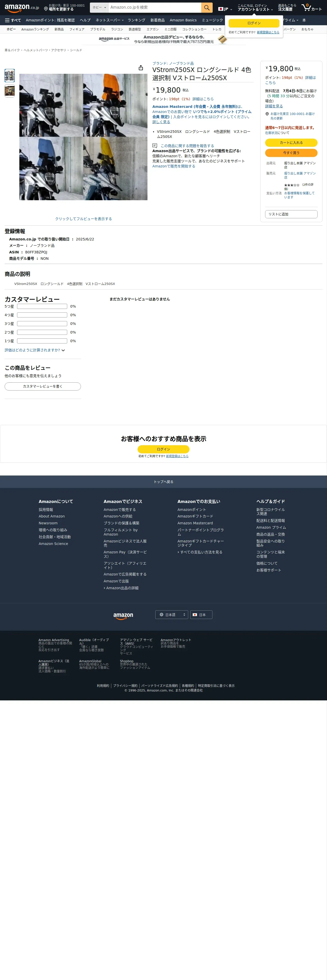Click 新規登録はこちら link in popup
Image resolution: width=327 pixels, height=980 pixels.
pos(268,32)
